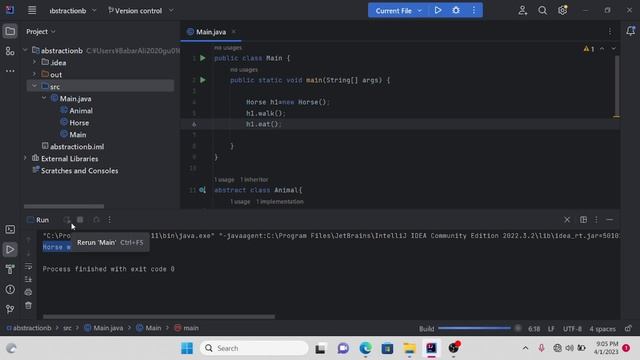Collapse the abstractionb project root
The image size is (640, 360).
click(x=25, y=50)
